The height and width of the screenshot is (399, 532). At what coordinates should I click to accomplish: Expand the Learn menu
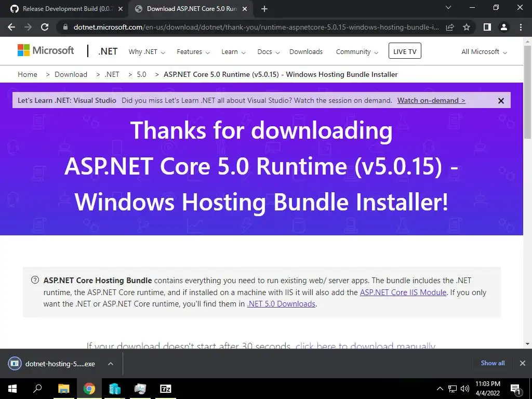(x=233, y=51)
